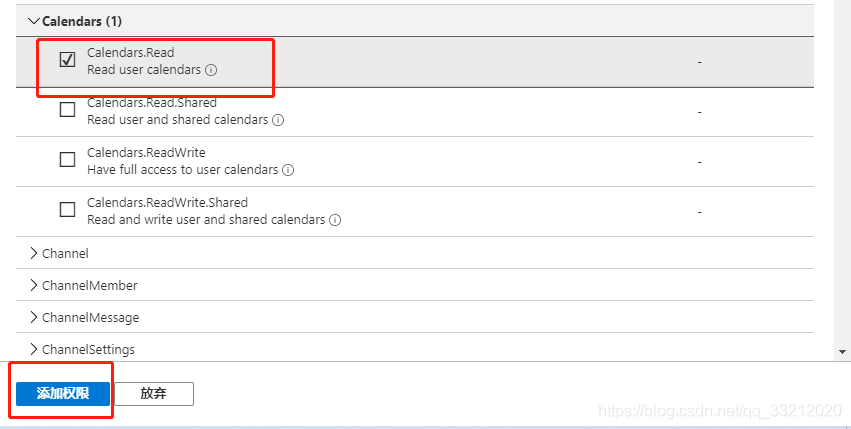This screenshot has width=851, height=429.
Task: Click info icon beside Read and write user and shared calendars
Action: [x=335, y=220]
